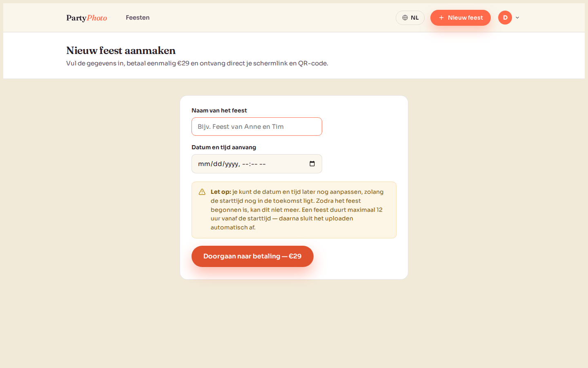
Task: Expand the account menu chevron
Action: click(517, 18)
